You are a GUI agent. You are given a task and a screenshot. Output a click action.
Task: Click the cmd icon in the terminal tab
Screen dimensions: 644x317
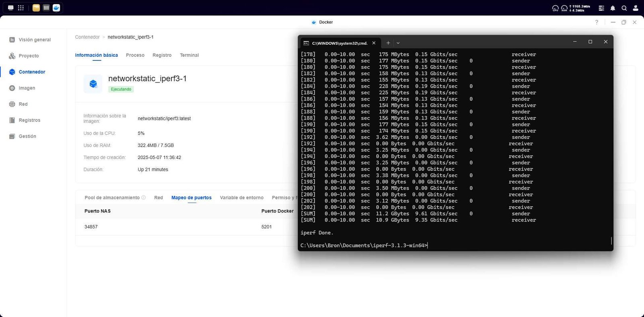coord(306,43)
